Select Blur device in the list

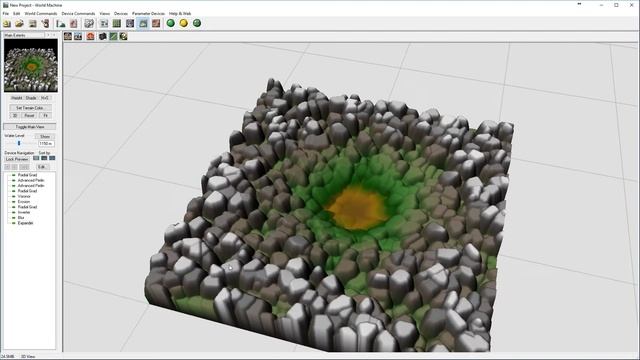pyautogui.click(x=21, y=218)
